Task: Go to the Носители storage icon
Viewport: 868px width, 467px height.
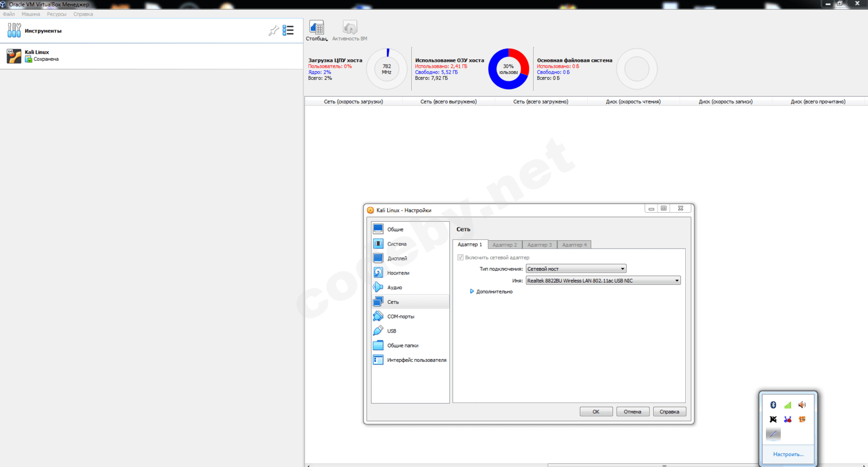Action: pos(378,273)
